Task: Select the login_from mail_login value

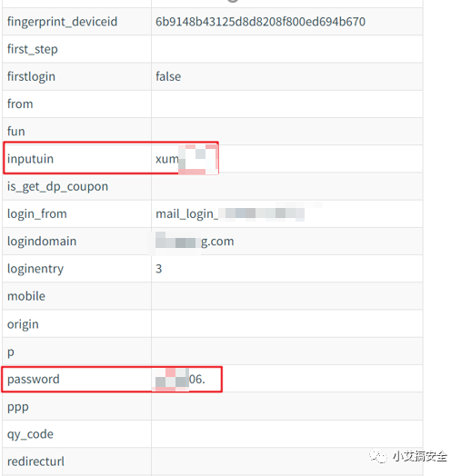Action: click(x=230, y=213)
